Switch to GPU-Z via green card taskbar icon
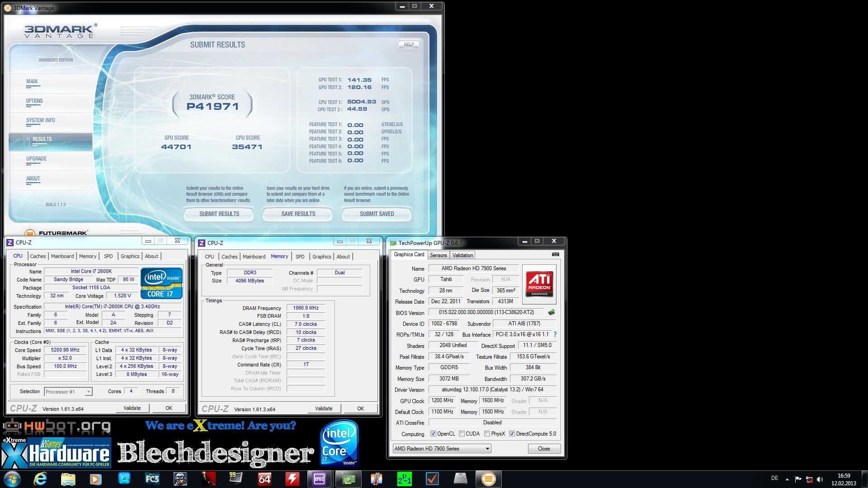The width and height of the screenshot is (868, 488). tap(349, 479)
